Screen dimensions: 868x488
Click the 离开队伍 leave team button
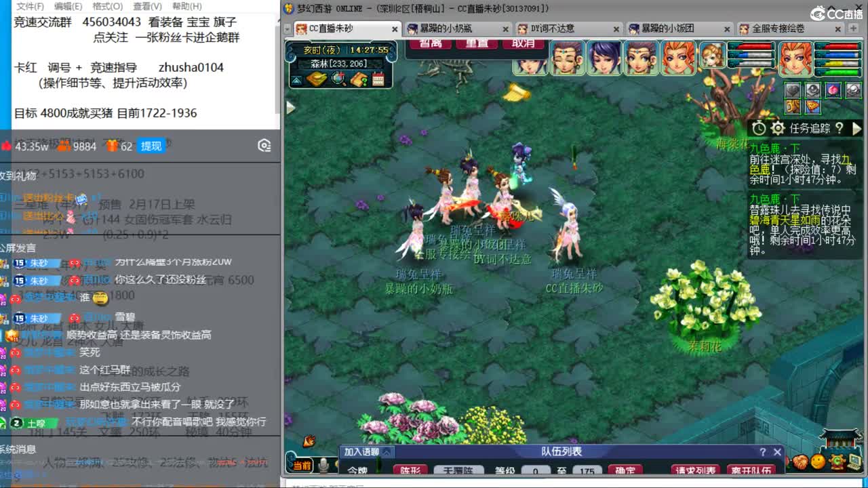(x=751, y=470)
